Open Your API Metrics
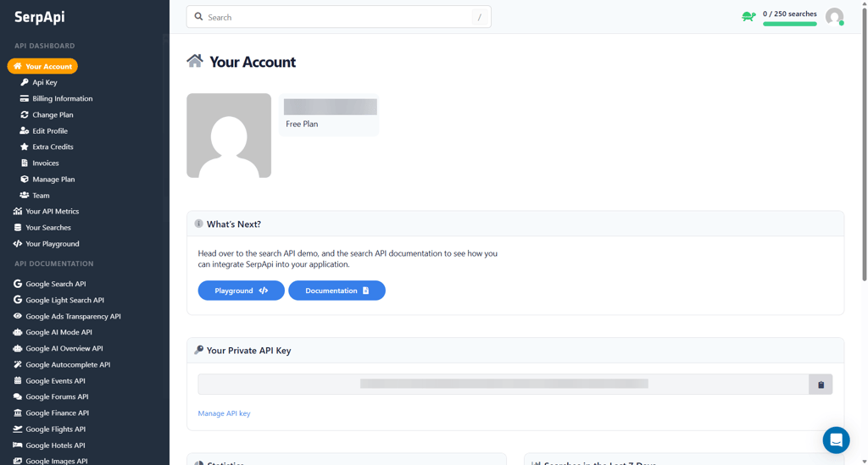Screen dimensions: 868x465 coord(52,211)
